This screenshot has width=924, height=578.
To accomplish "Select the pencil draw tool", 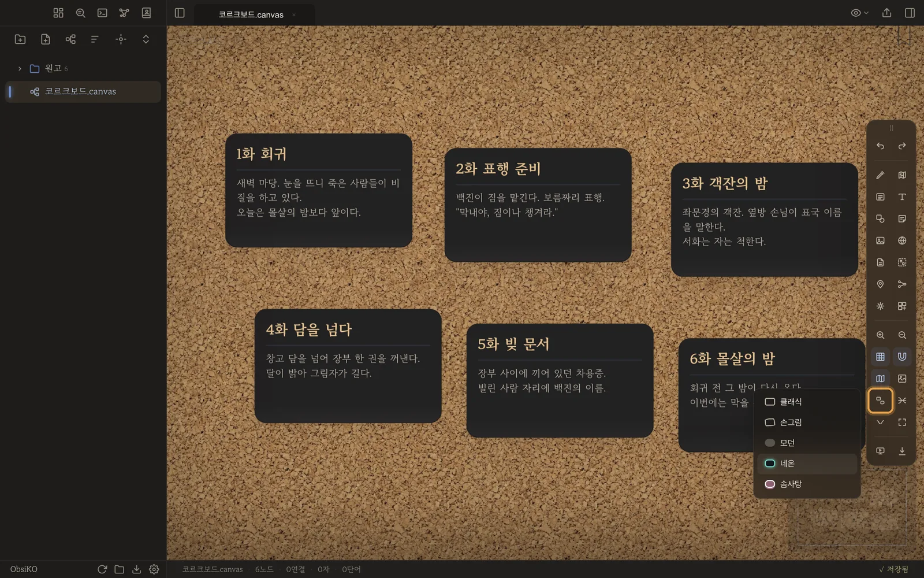I will coord(880,175).
